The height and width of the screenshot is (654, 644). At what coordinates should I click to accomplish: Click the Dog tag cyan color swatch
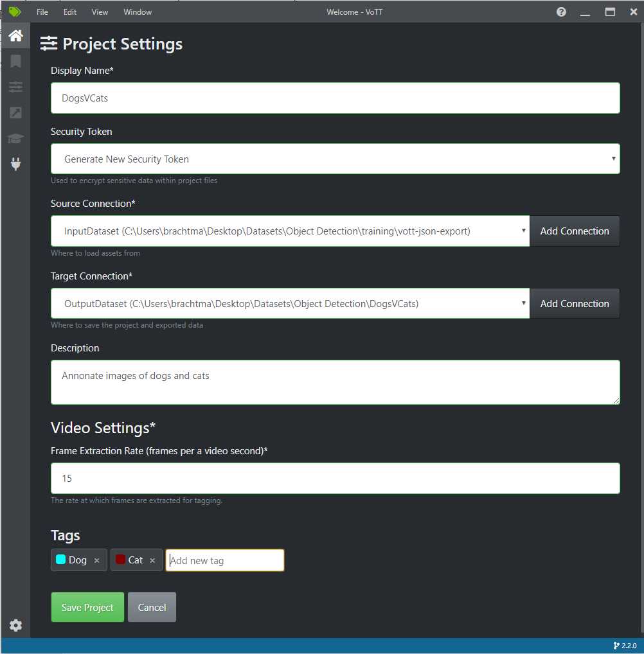click(61, 560)
